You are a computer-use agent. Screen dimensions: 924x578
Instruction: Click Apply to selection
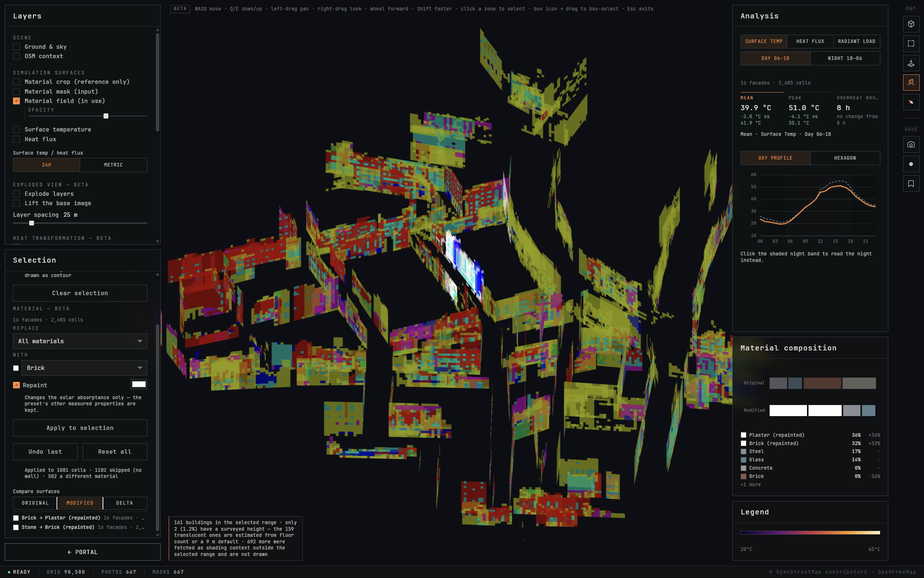coord(80,428)
